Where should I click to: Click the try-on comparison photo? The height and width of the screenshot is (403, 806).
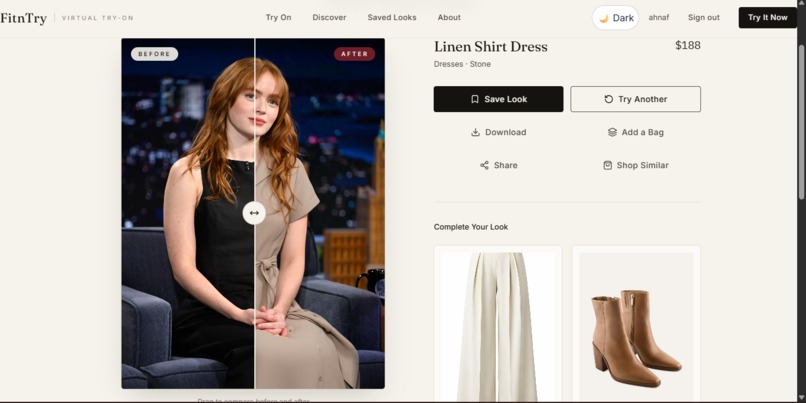click(x=253, y=213)
